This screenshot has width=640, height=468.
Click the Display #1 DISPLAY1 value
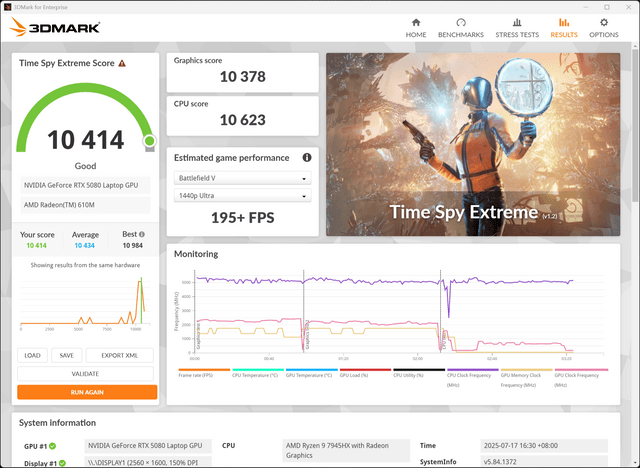click(x=148, y=463)
